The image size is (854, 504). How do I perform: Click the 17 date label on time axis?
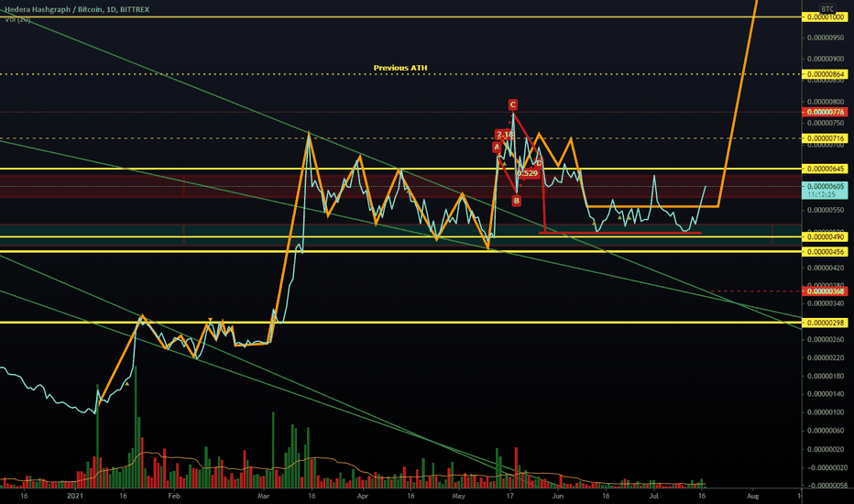pyautogui.click(x=509, y=496)
